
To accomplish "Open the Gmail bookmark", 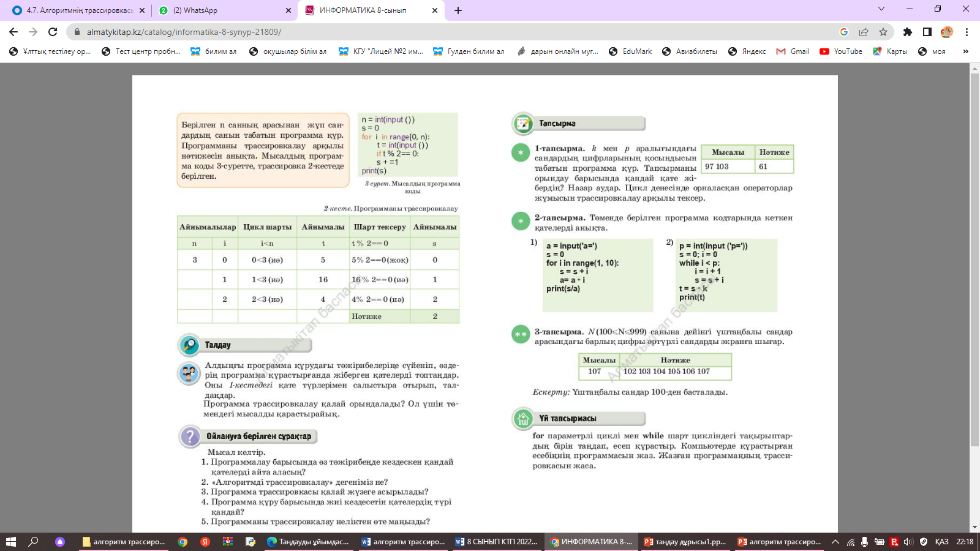I will [x=793, y=51].
